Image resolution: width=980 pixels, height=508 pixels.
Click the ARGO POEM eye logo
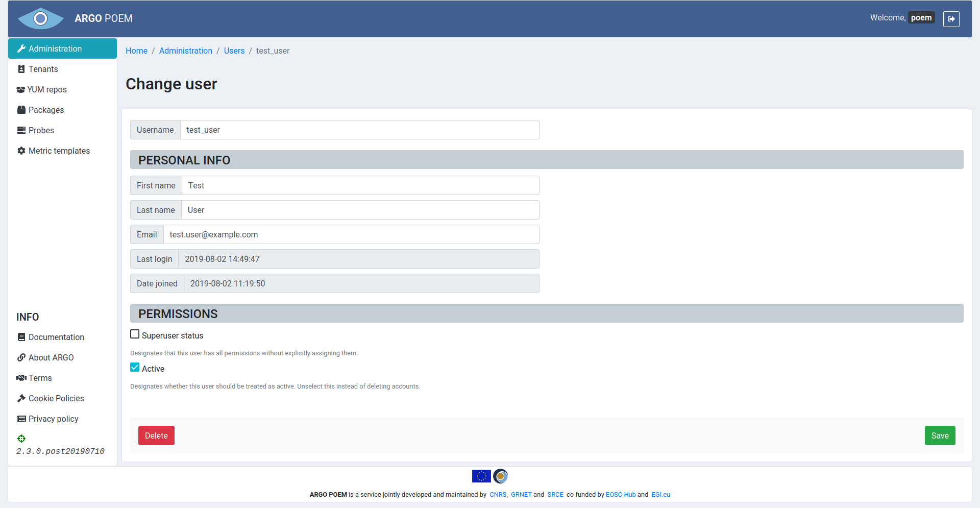[x=41, y=18]
